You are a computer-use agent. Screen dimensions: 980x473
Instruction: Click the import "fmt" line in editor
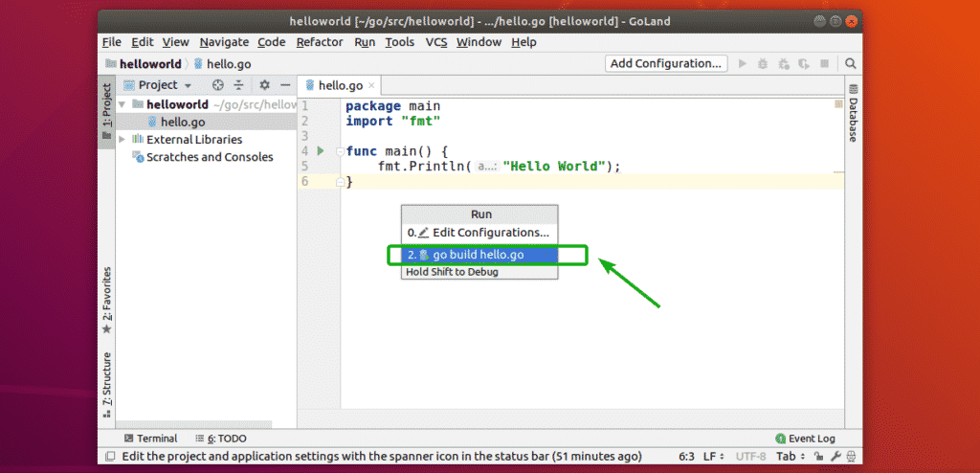pos(393,121)
